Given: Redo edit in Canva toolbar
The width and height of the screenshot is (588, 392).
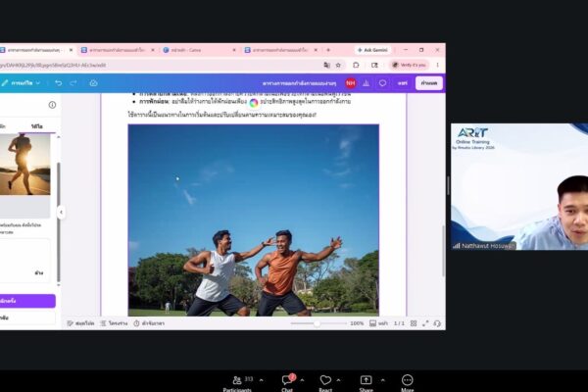Looking at the screenshot, I should (x=73, y=83).
